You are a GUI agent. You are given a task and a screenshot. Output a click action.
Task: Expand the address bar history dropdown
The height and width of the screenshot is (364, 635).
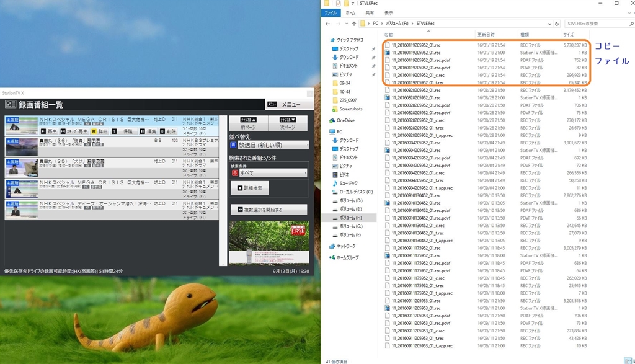pos(549,24)
